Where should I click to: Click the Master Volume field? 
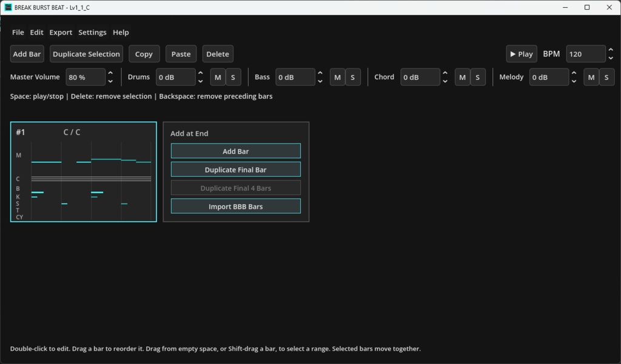pos(86,77)
